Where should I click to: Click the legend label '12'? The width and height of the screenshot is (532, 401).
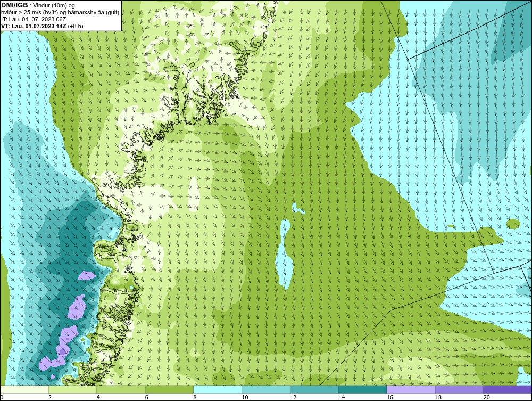tap(293, 397)
